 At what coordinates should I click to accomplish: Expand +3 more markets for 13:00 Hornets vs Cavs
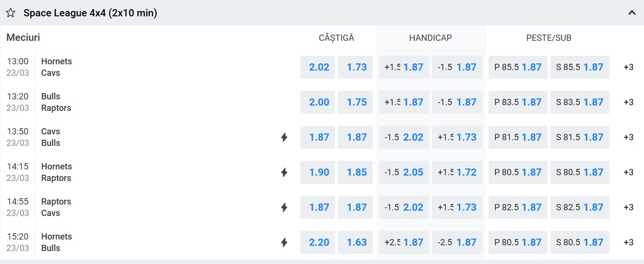(628, 67)
